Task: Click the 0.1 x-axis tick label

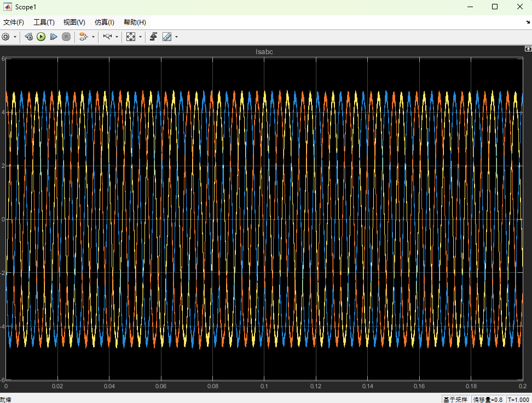Action: (264, 386)
